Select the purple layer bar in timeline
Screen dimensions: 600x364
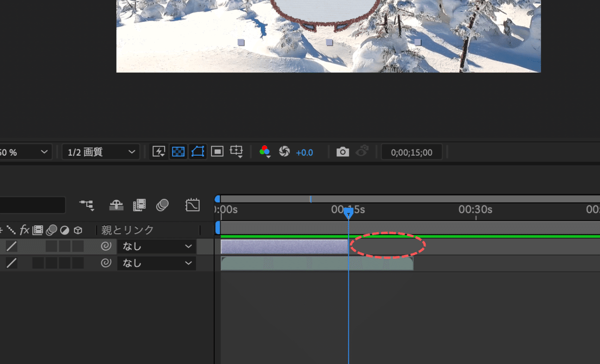284,247
